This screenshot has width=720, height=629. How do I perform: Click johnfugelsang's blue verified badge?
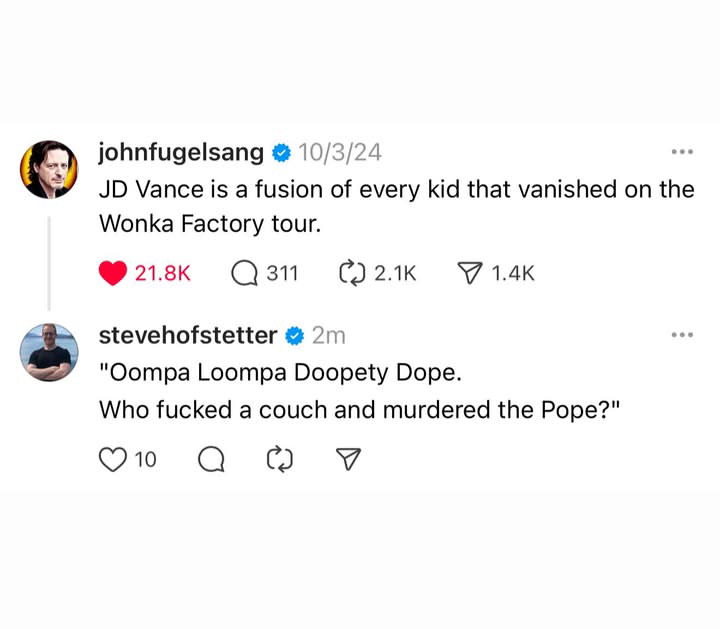click(x=282, y=153)
